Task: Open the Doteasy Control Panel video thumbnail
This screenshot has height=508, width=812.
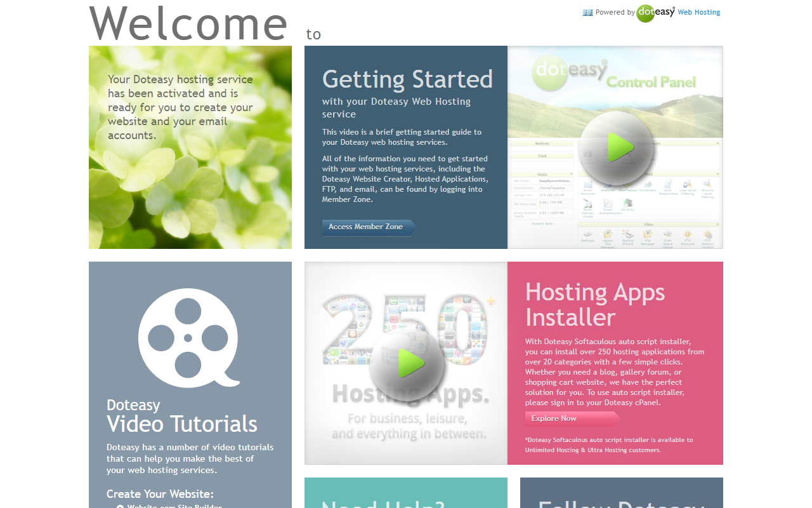Action: [x=615, y=147]
